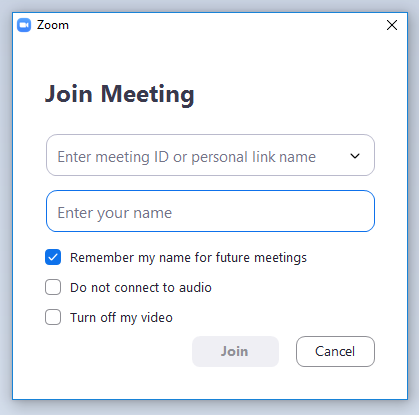The image size is (419, 415).
Task: Click the Zoom title text in title bar
Action: click(x=53, y=25)
